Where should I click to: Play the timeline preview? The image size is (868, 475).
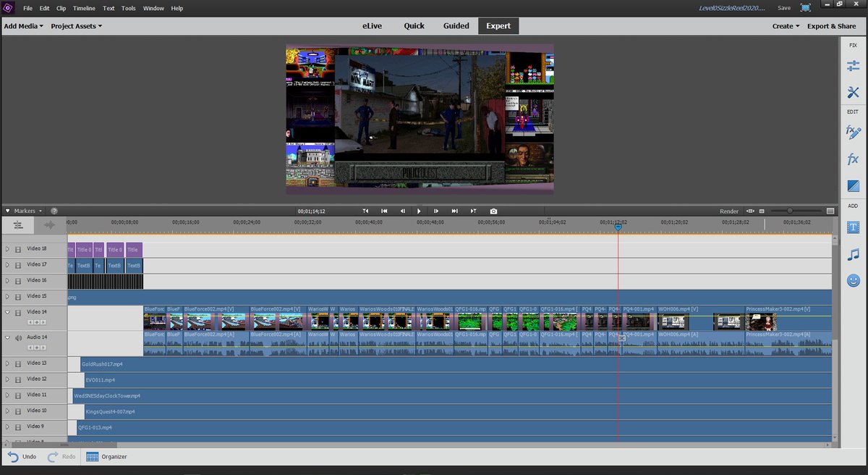pos(419,211)
